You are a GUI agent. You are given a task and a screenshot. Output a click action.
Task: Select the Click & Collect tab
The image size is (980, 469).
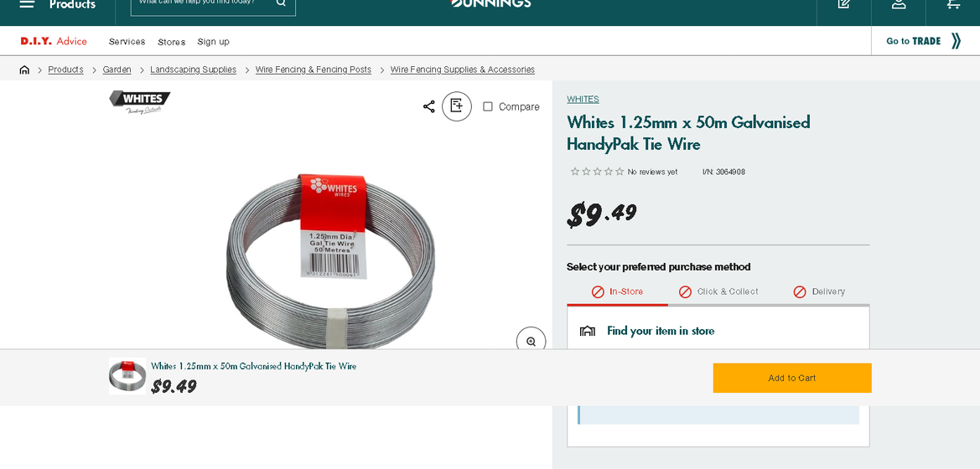718,291
